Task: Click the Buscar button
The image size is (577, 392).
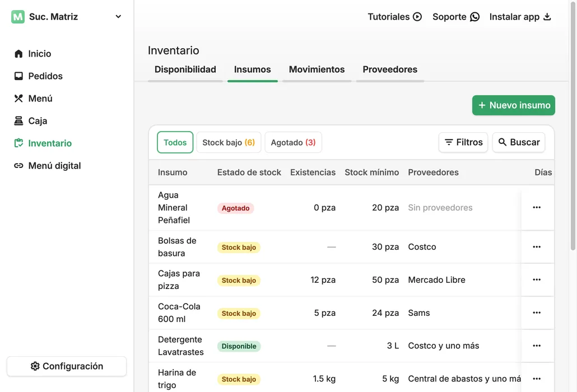Action: pyautogui.click(x=519, y=142)
